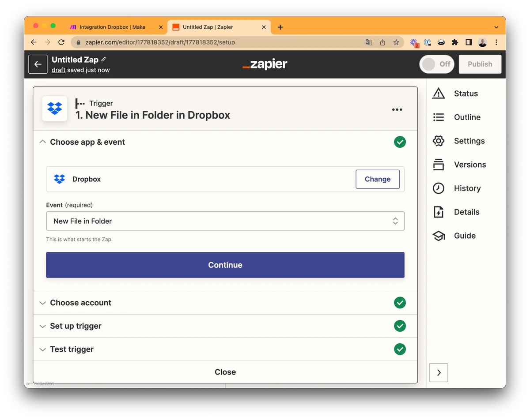Click the extension icon with red badge
Image resolution: width=530 pixels, height=420 pixels.
tap(414, 43)
